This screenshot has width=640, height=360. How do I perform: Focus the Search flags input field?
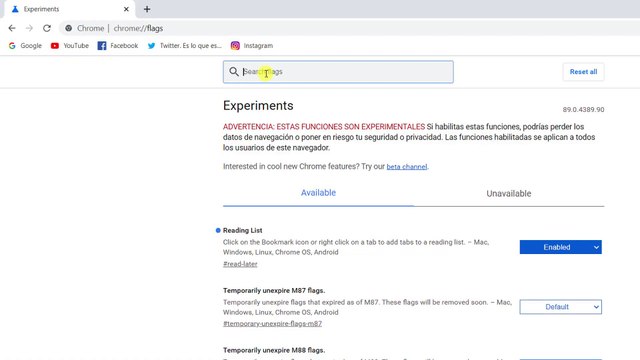coord(338,72)
